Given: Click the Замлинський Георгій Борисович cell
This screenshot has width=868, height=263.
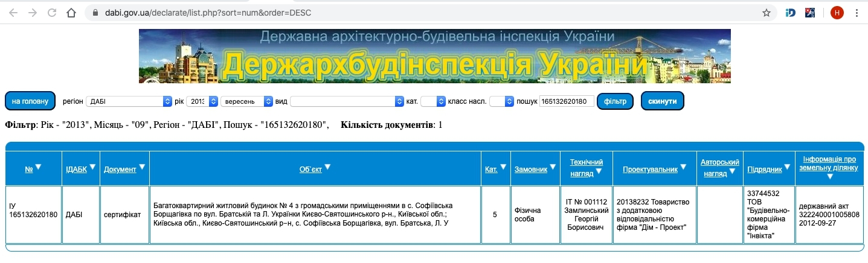Looking at the screenshot, I should coord(586,215).
